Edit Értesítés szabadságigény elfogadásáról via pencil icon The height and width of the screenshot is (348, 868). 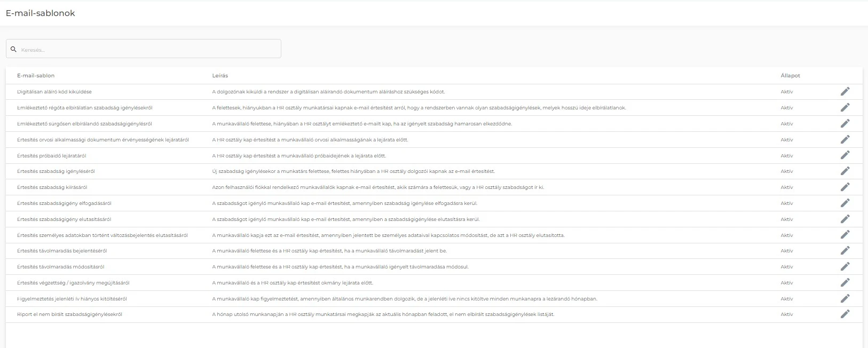[x=845, y=203]
